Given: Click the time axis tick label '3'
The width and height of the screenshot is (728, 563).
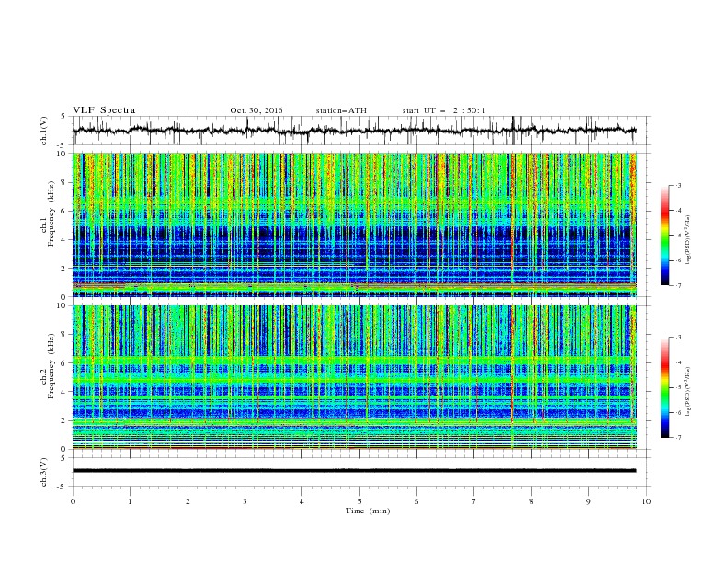Looking at the screenshot, I should pos(245,501).
